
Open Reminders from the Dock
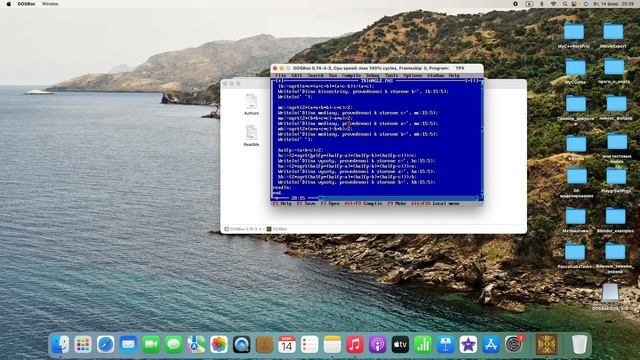pos(309,344)
